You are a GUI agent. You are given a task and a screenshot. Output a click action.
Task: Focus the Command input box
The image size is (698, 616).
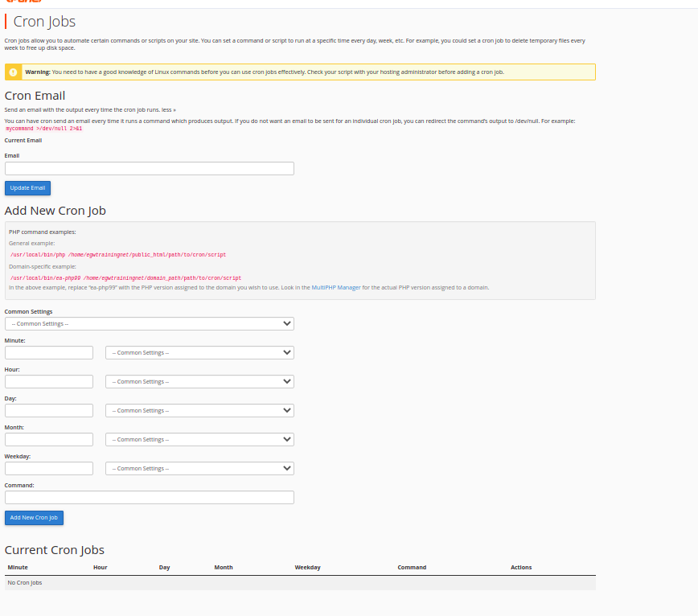click(150, 497)
